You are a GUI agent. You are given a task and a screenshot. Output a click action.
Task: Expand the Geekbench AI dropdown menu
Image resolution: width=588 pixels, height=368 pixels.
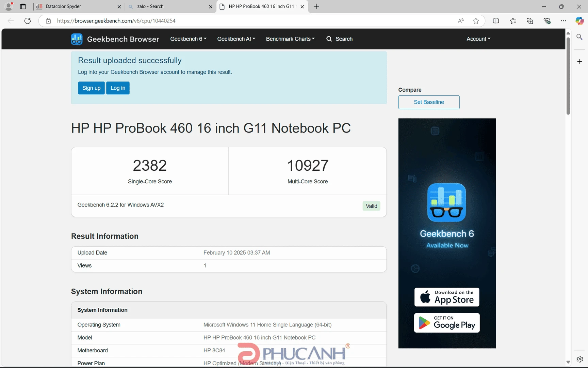pos(236,39)
